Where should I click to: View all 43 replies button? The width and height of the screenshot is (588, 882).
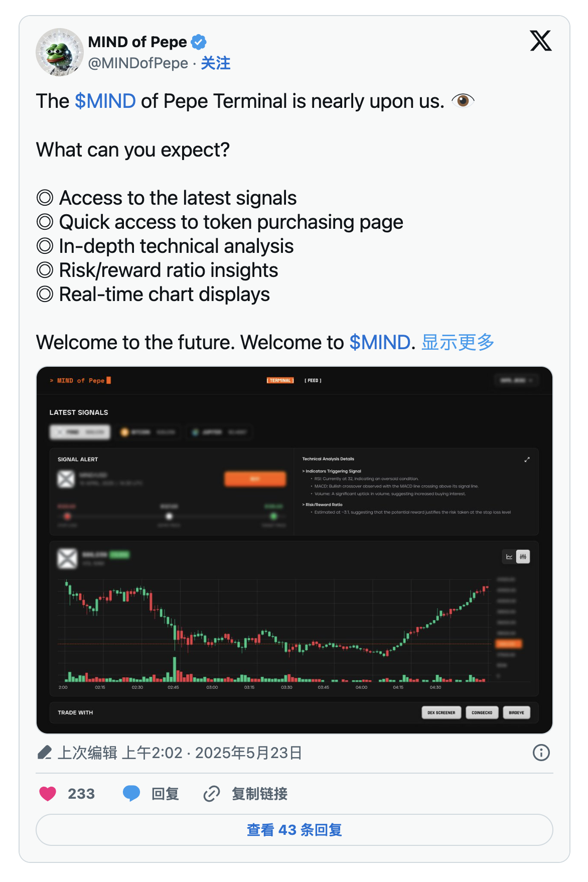294,830
